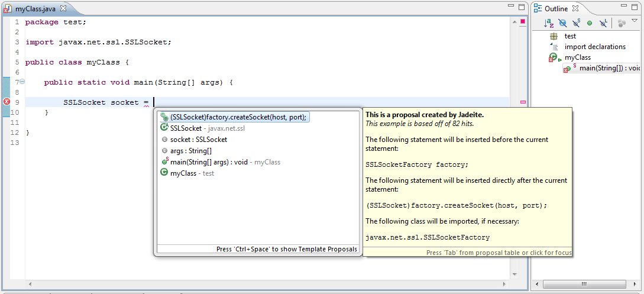
Task: Toggle Hide Non-Public Members green dot
Action: click(x=590, y=24)
